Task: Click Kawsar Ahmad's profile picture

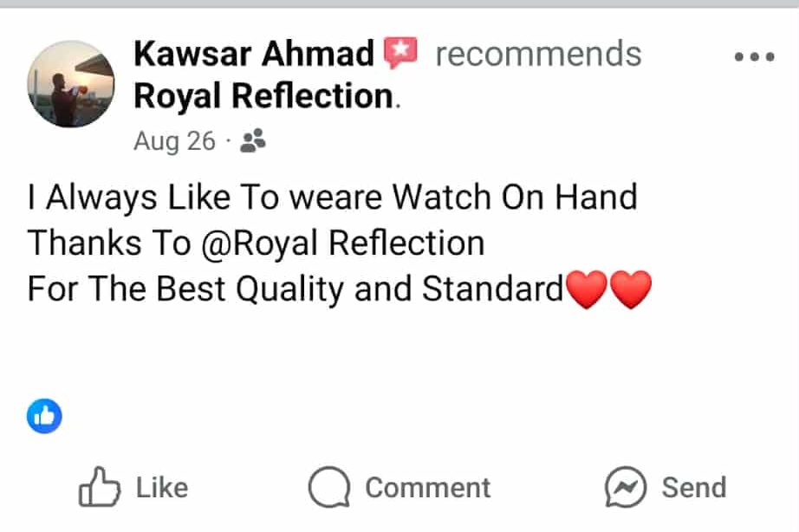Action: 71,84
